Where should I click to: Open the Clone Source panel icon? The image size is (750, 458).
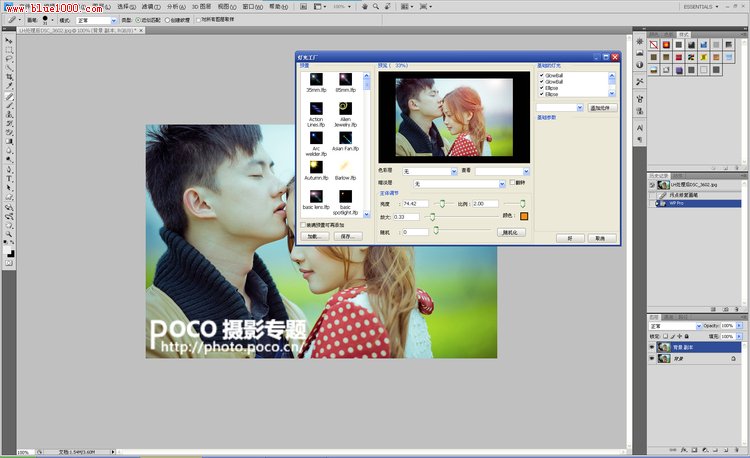(x=640, y=110)
